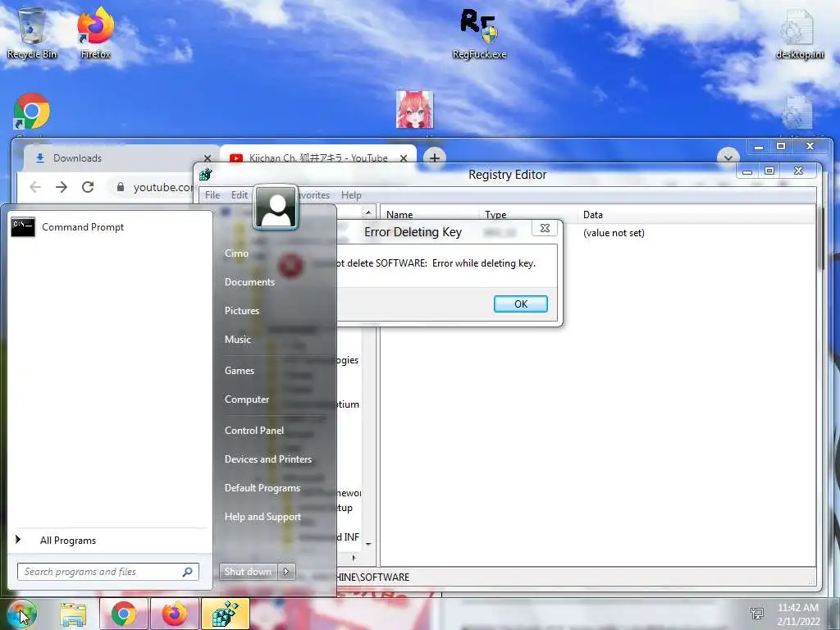This screenshot has width=840, height=630.
Task: Click the Registry Editor title bar icon
Action: pos(206,174)
